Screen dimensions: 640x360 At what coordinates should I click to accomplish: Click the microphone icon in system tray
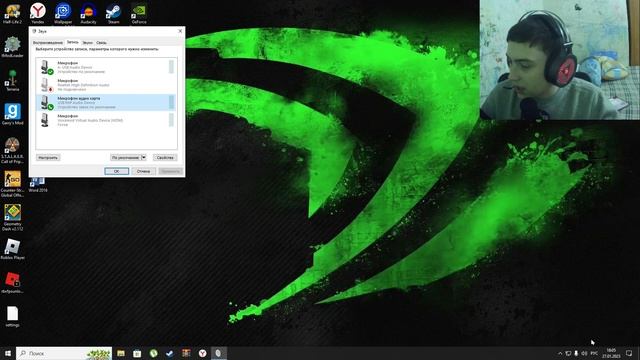click(x=576, y=353)
